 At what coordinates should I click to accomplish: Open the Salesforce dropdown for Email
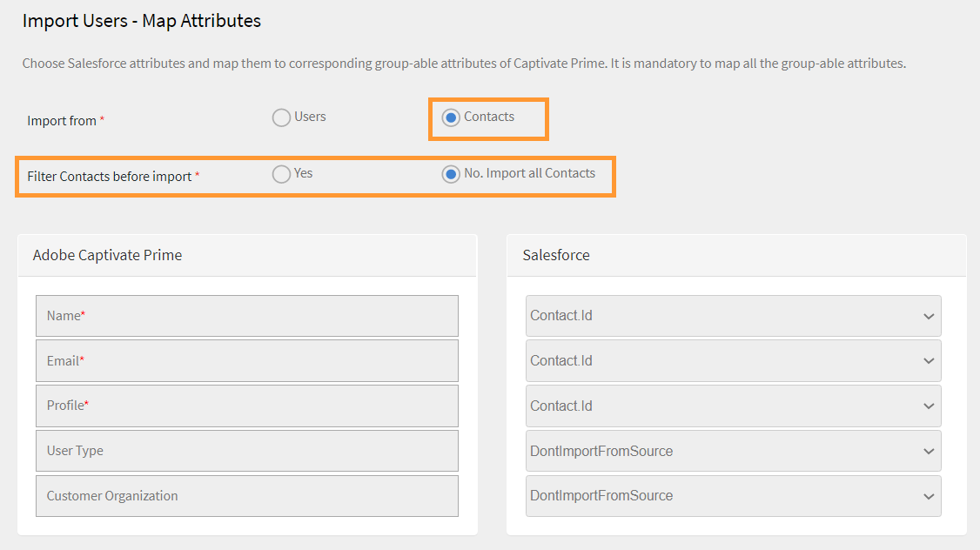point(733,360)
